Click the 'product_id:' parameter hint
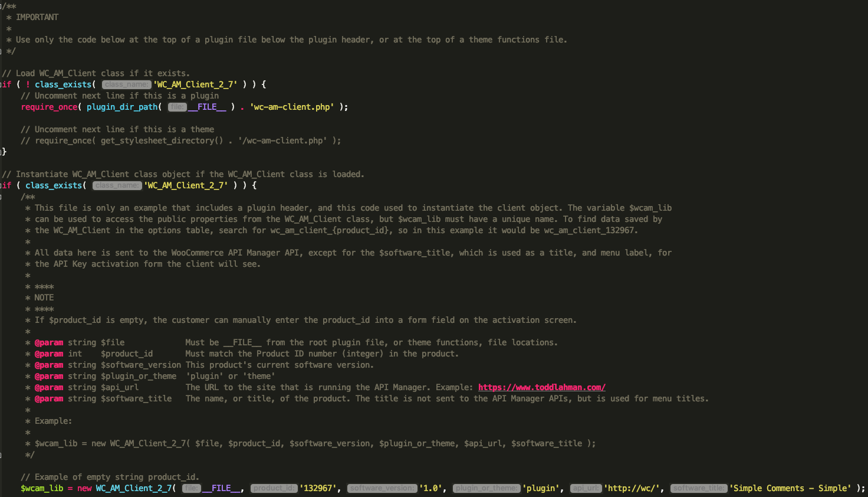 [x=274, y=488]
